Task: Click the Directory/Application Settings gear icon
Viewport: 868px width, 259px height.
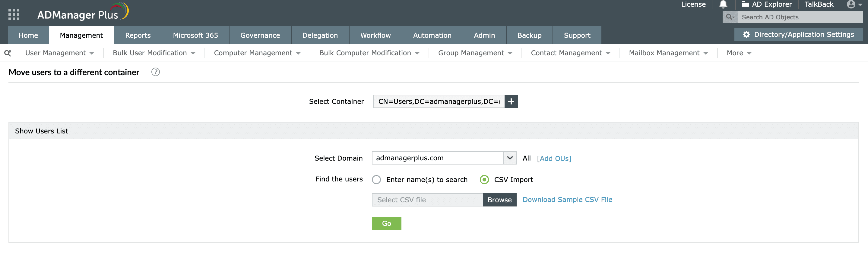Action: (x=746, y=35)
